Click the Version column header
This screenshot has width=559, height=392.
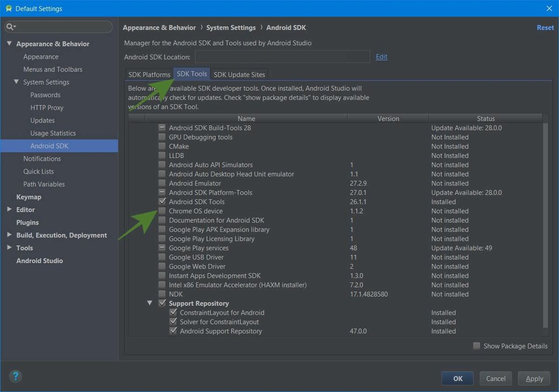coord(388,119)
